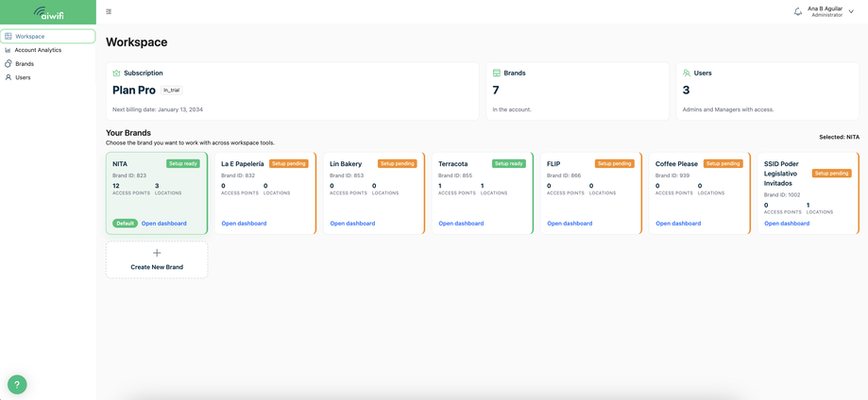Viewport: 868px width, 400px height.
Task: Click the Users summary card icon
Action: pyautogui.click(x=687, y=73)
